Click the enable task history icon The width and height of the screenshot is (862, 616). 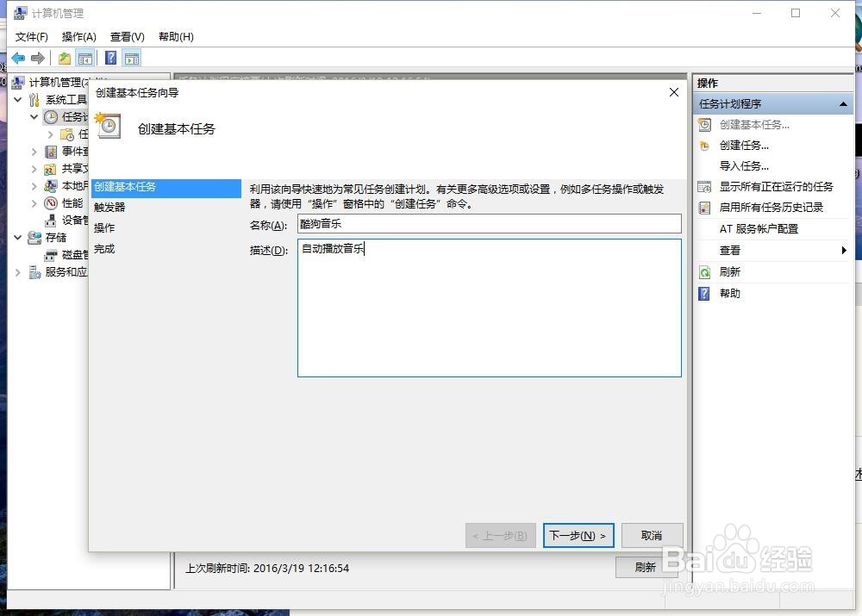(705, 208)
